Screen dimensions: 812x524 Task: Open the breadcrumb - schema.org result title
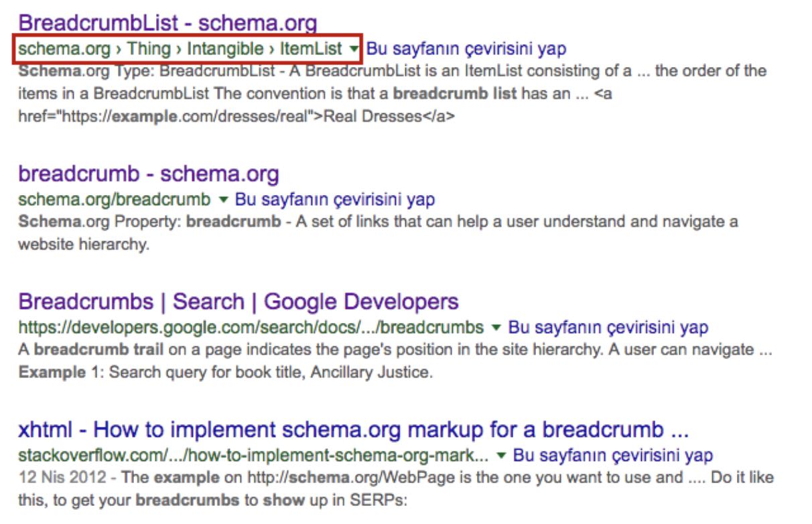pos(149,174)
